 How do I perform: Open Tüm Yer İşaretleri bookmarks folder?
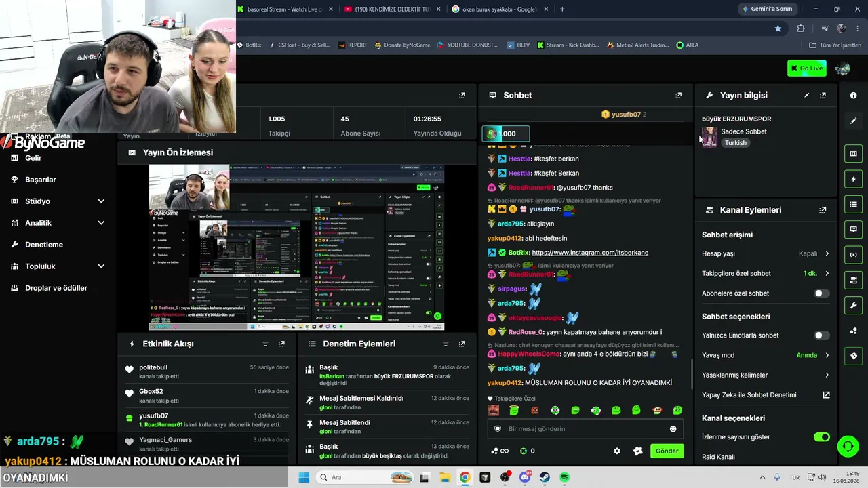tap(835, 45)
